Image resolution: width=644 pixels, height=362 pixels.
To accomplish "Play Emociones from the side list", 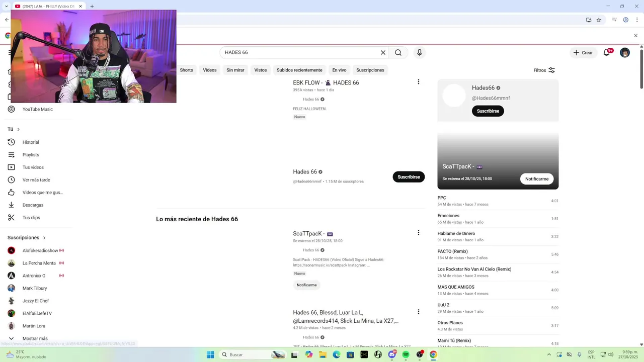I will pos(498,219).
